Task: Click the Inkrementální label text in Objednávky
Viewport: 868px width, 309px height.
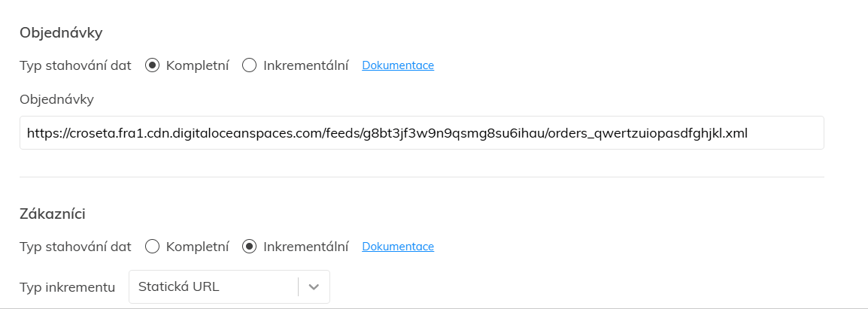Action: [x=305, y=65]
